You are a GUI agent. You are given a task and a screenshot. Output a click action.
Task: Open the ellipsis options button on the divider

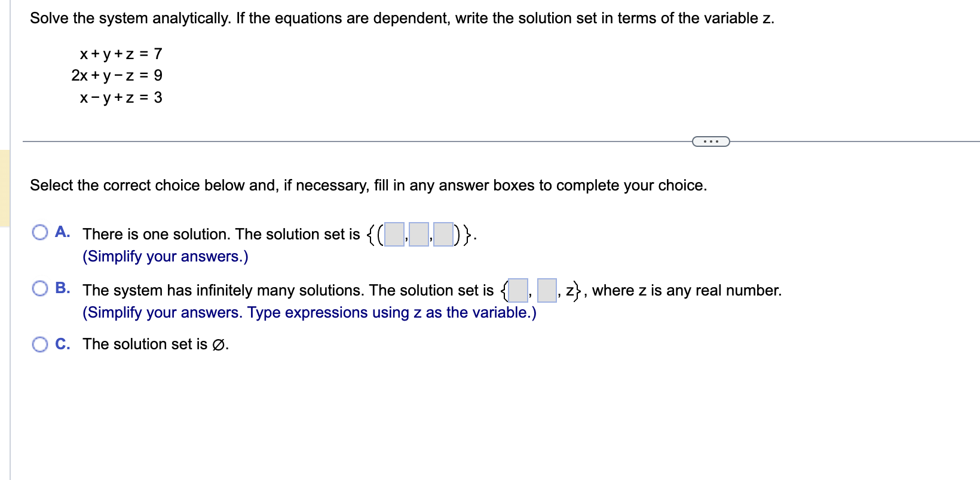tap(711, 141)
